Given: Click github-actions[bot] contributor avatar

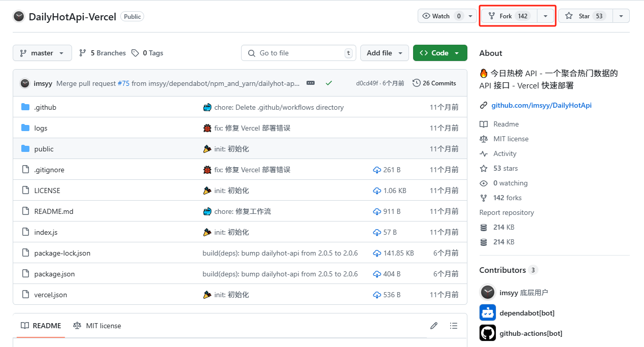Looking at the screenshot, I should click(488, 333).
